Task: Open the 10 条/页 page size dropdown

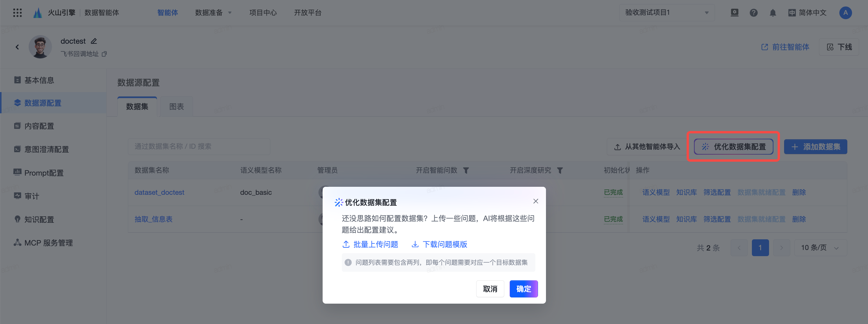Action: pyautogui.click(x=820, y=248)
